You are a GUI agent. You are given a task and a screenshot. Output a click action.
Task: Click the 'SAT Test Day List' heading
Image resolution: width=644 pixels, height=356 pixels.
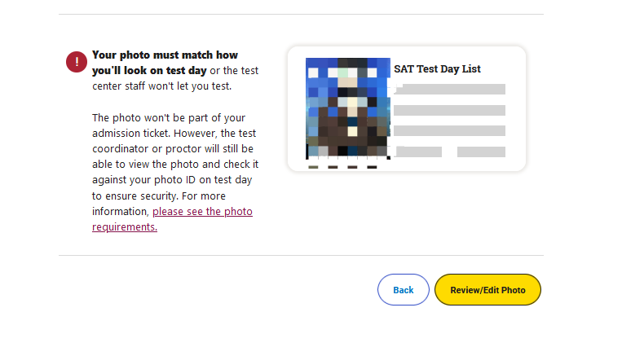coord(437,69)
